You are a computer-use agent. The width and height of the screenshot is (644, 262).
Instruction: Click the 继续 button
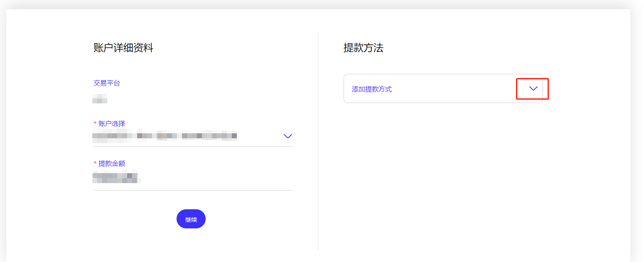pos(191,219)
